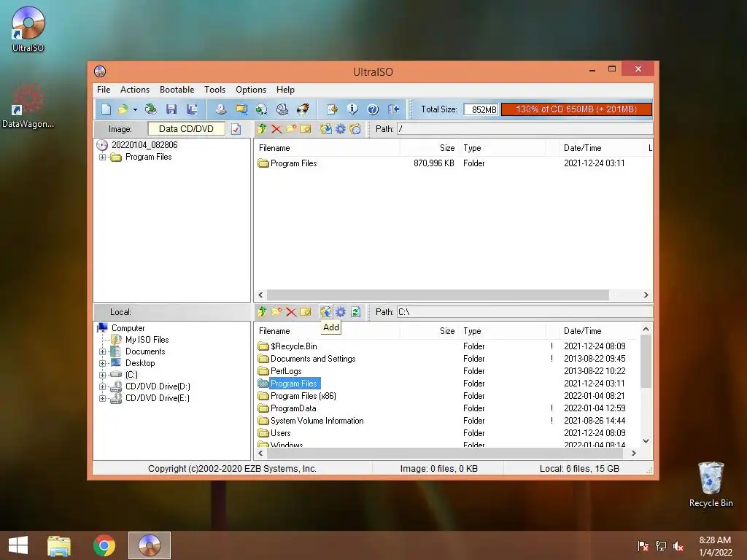The image size is (747, 560).
Task: Click the Save floppy disk toolbar icon
Action: 171,109
